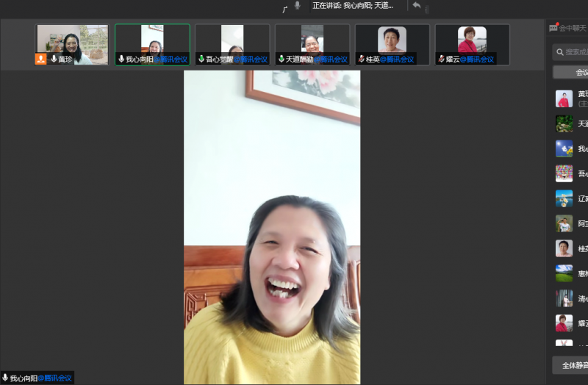This screenshot has height=385, width=588.
Task: Click the microphone icon in top bar
Action: pyautogui.click(x=297, y=5)
